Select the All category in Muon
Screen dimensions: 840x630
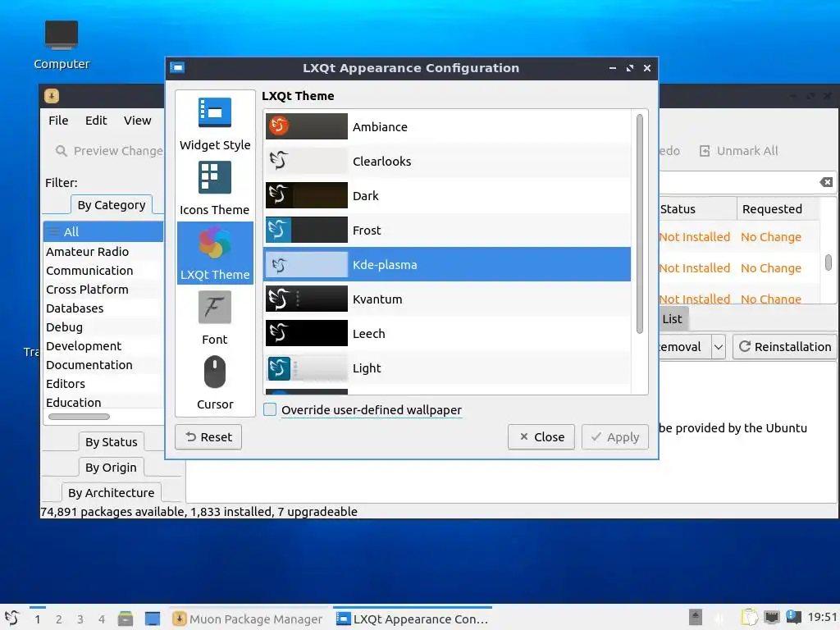pyautogui.click(x=103, y=232)
